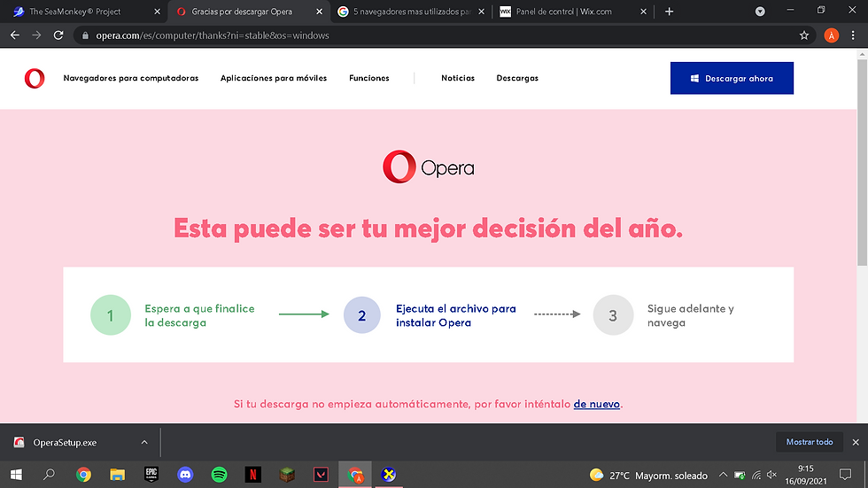Open Windows taskbar search

point(49,475)
